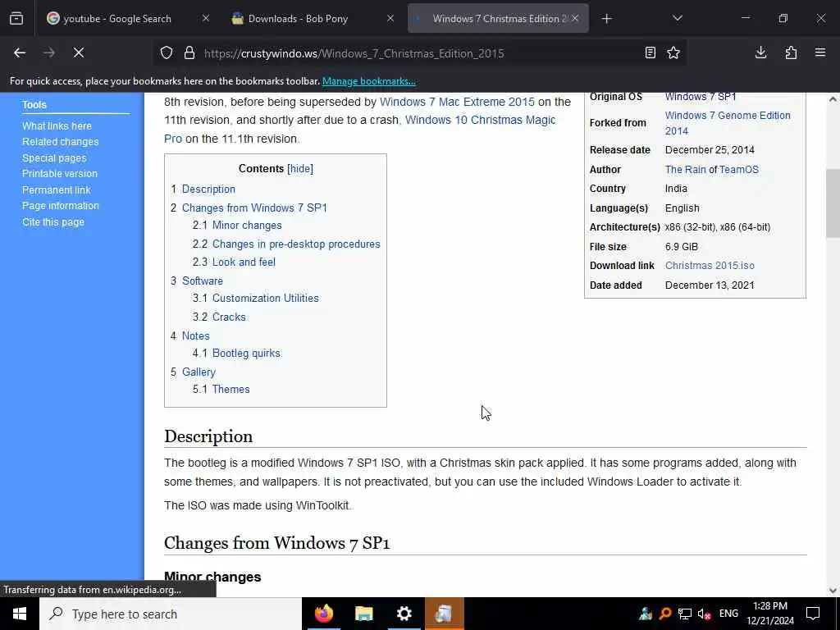Open the Firefox application menu

(x=820, y=52)
